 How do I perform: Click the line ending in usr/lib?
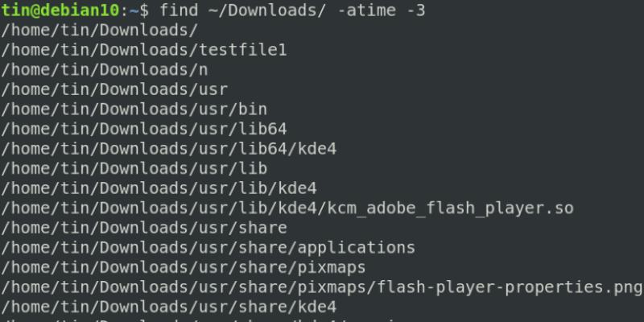[x=134, y=168]
